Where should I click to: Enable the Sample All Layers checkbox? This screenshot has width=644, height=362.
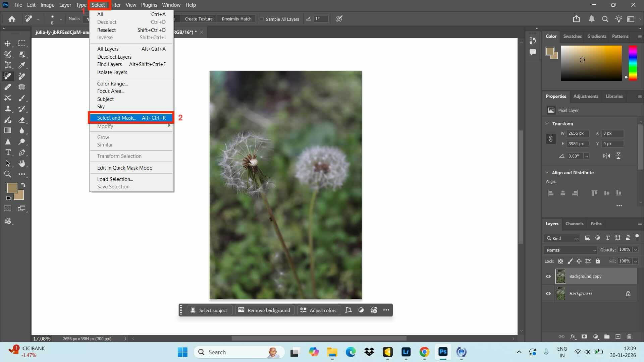click(x=262, y=19)
